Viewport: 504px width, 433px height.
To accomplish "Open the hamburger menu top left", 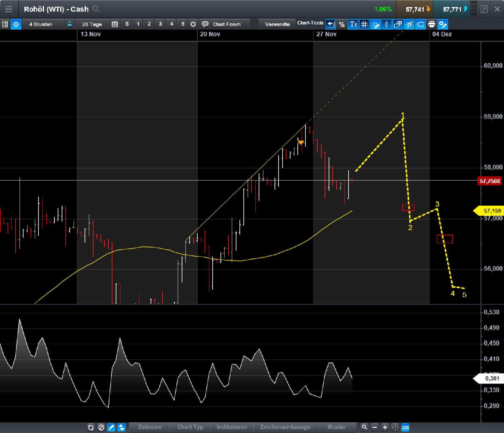I will click(9, 9).
